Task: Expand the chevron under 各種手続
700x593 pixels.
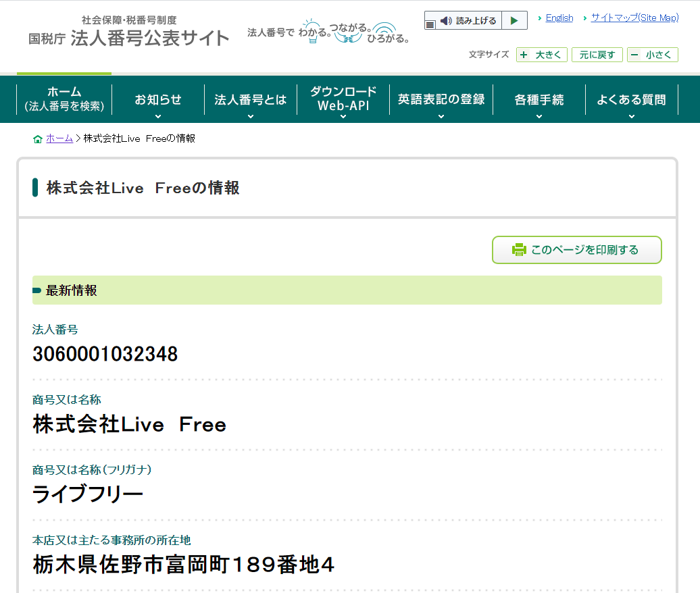Action: pos(539,116)
